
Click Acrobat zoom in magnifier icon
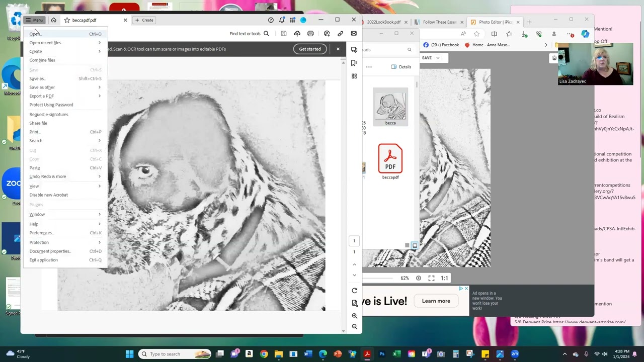pos(354,316)
